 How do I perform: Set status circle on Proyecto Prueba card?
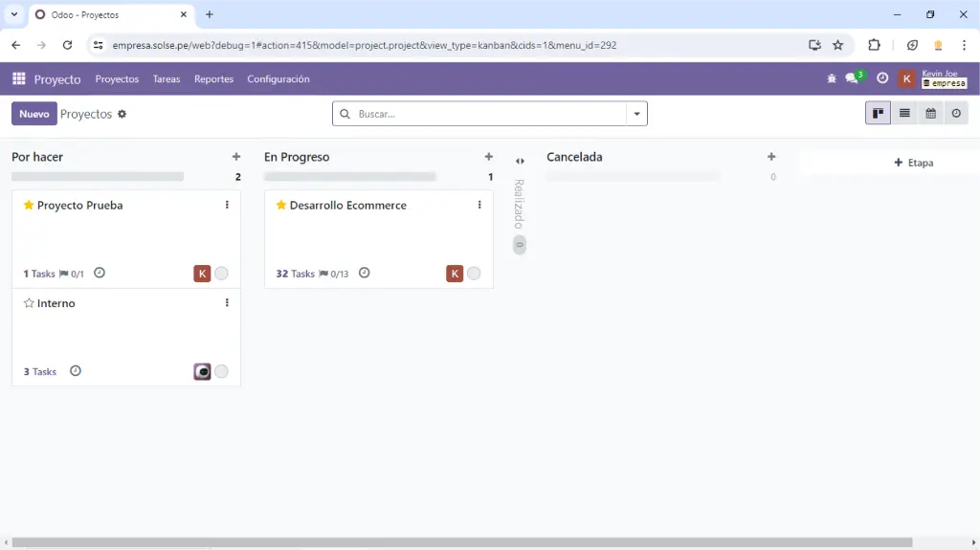click(x=221, y=274)
